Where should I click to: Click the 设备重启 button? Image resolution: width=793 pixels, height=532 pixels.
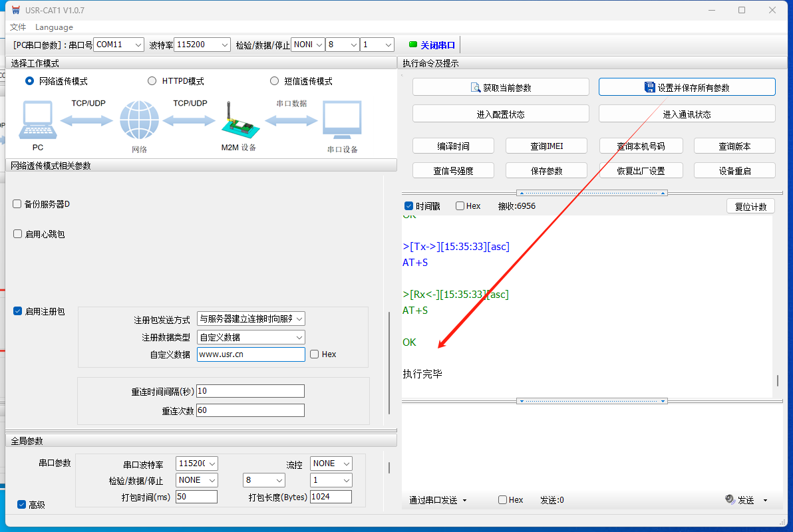pyautogui.click(x=734, y=170)
